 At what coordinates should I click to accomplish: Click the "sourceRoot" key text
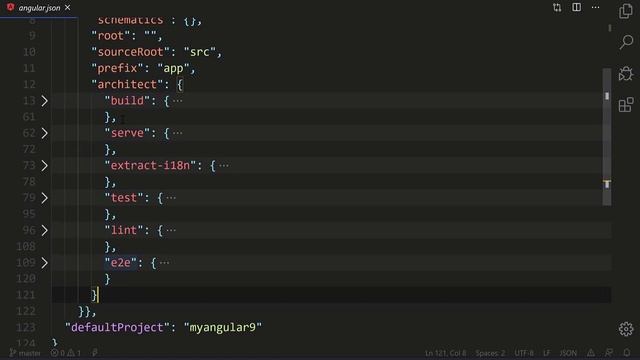point(131,52)
